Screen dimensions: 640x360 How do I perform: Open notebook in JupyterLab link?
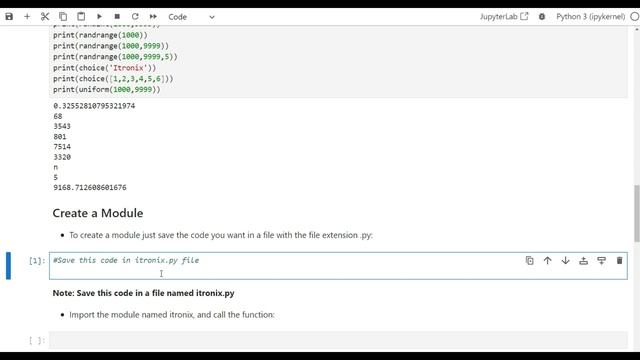click(504, 17)
